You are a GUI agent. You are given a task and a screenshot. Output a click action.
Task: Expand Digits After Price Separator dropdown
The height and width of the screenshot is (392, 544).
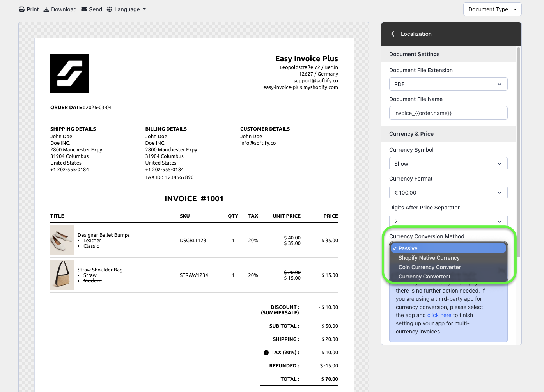(448, 221)
